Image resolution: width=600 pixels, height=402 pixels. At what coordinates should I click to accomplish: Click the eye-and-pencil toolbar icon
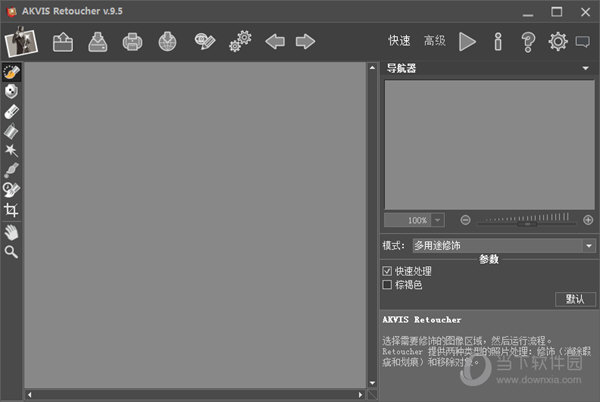[x=205, y=41]
